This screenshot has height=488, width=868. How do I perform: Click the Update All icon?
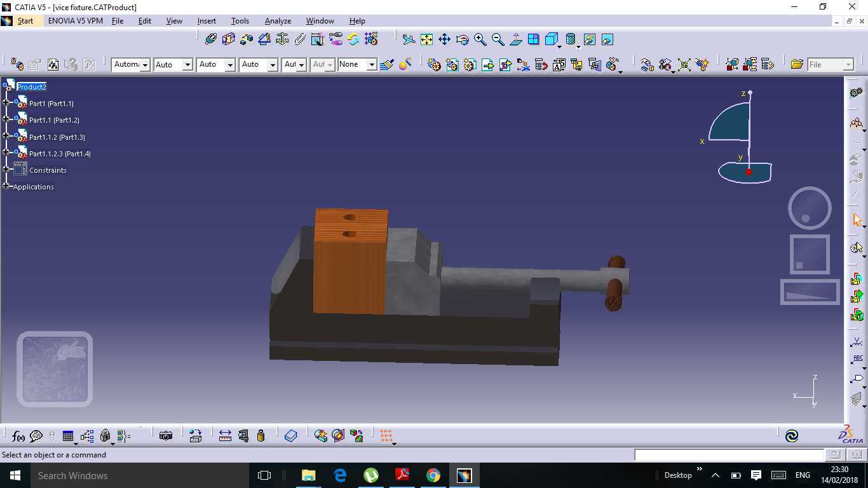[x=353, y=39]
